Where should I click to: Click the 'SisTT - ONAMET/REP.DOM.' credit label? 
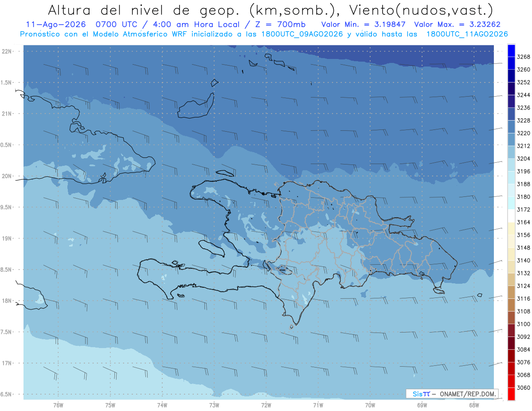point(452,394)
